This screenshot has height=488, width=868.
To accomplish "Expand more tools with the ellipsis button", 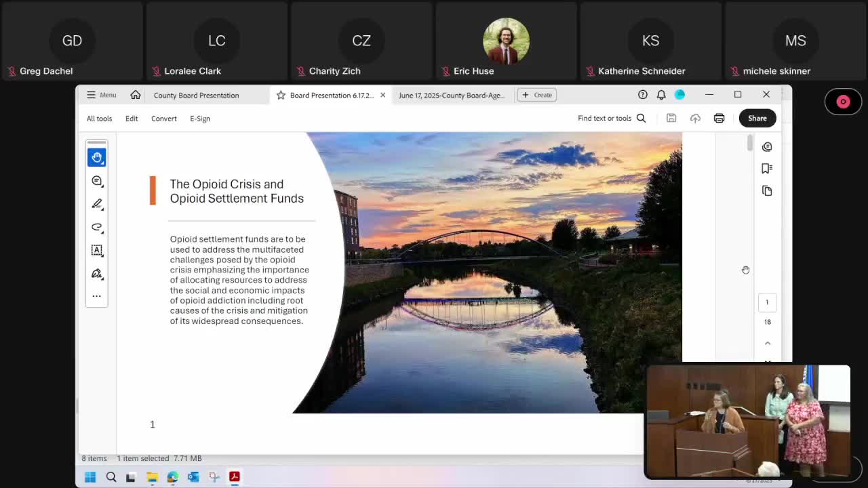I will tap(96, 296).
